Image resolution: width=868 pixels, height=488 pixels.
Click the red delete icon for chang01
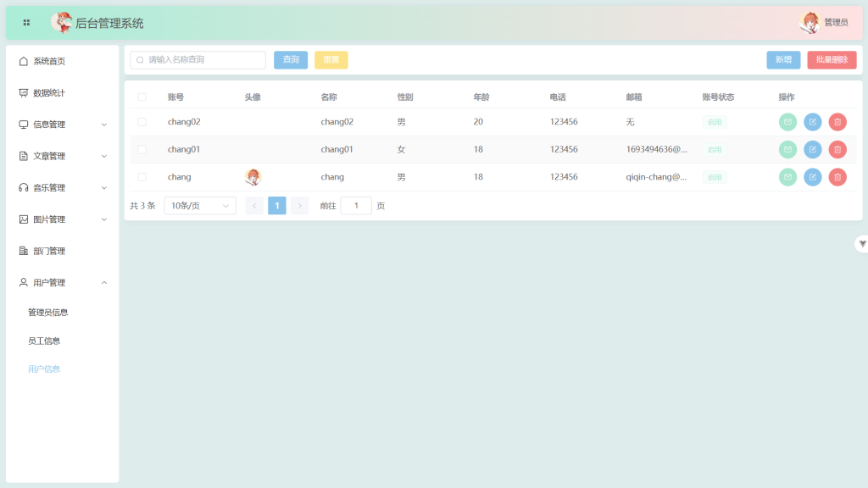837,150
